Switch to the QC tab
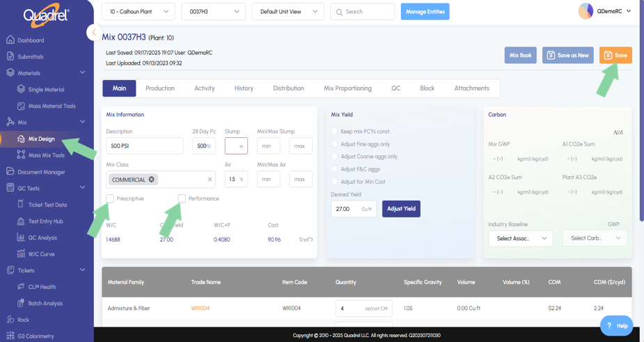The width and height of the screenshot is (644, 342). pos(395,88)
